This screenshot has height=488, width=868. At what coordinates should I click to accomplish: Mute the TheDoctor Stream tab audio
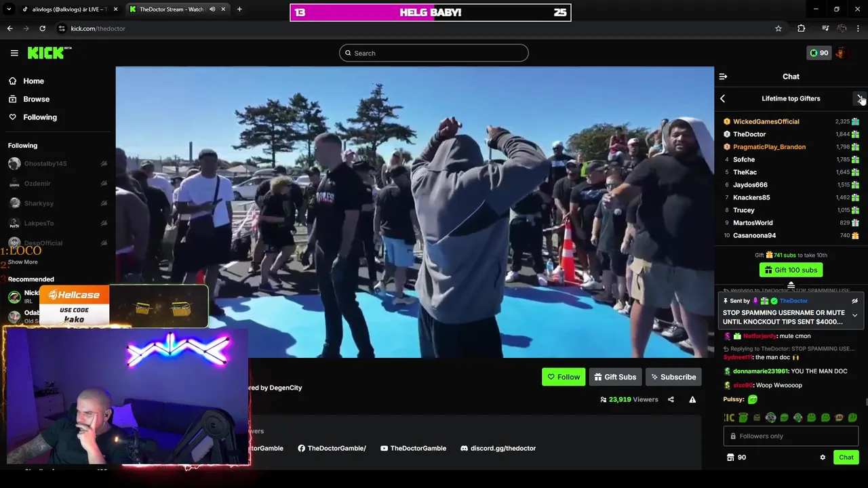(212, 9)
